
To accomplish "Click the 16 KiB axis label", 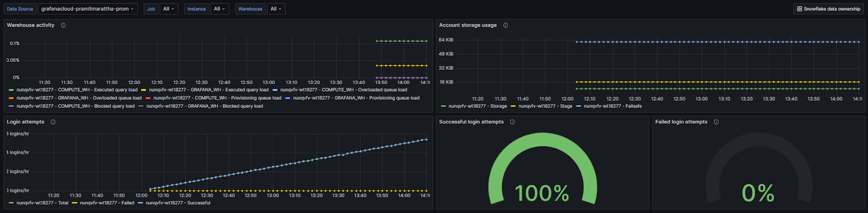I will coord(446,82).
